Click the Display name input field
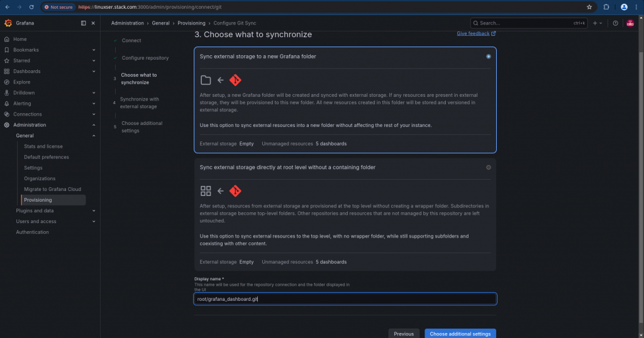 [x=345, y=298]
